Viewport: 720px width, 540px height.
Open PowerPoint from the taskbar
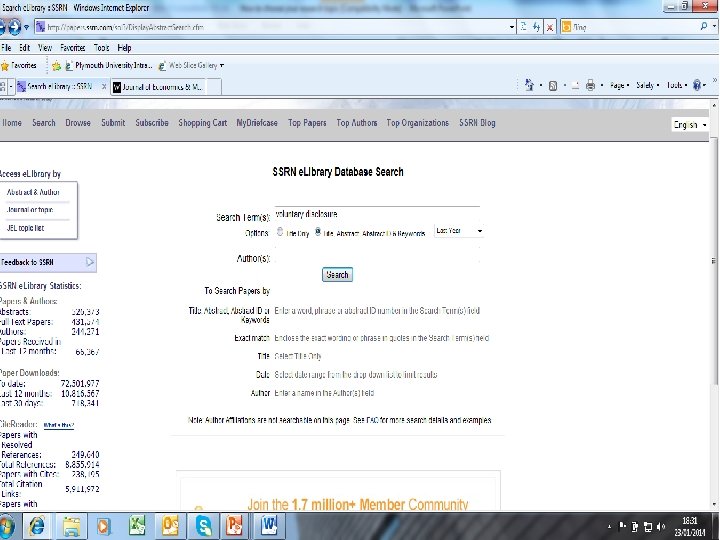click(234, 526)
